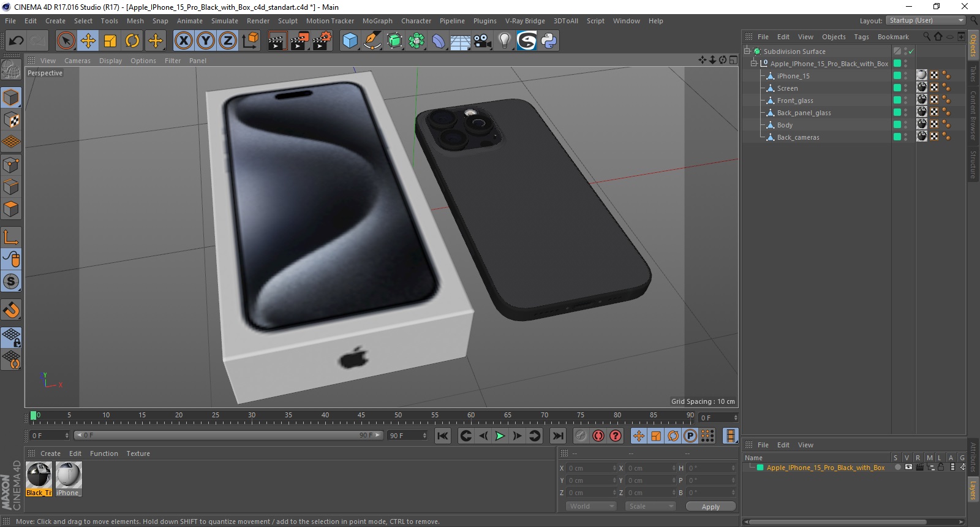Viewport: 980px width, 527px height.
Task: Toggle X axis lock
Action: [183, 41]
